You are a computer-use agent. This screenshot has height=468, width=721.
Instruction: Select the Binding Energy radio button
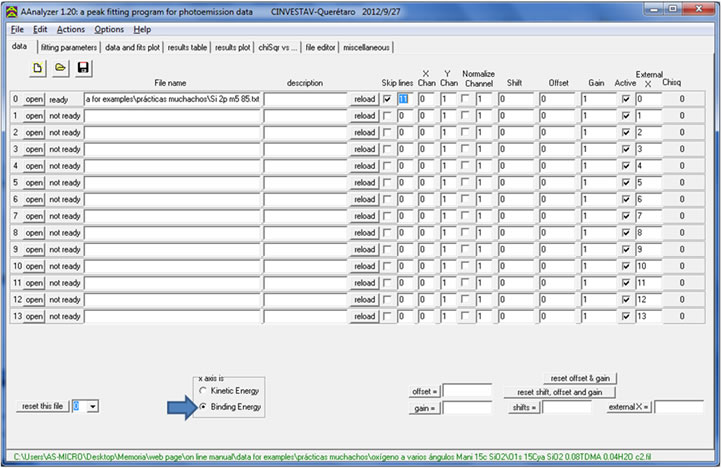click(204, 407)
